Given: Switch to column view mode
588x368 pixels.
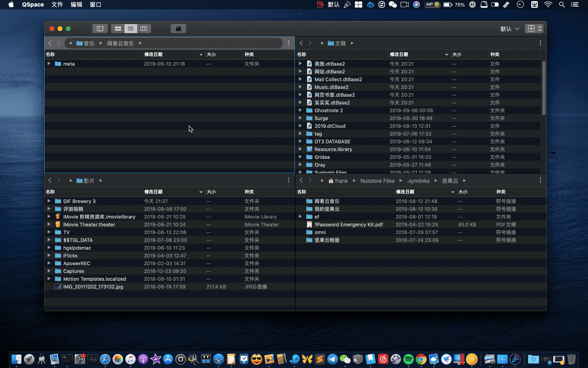Looking at the screenshot, I should tap(144, 29).
